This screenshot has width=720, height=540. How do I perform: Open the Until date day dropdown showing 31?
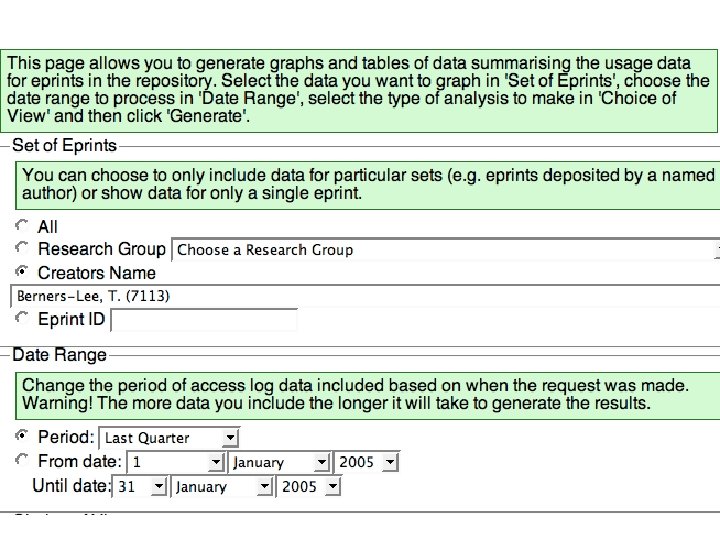point(141,487)
